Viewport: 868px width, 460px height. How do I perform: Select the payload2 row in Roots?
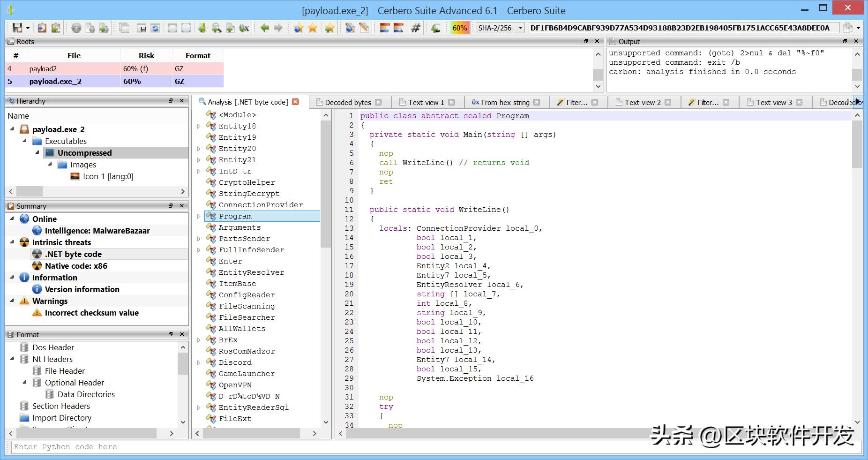coord(43,68)
